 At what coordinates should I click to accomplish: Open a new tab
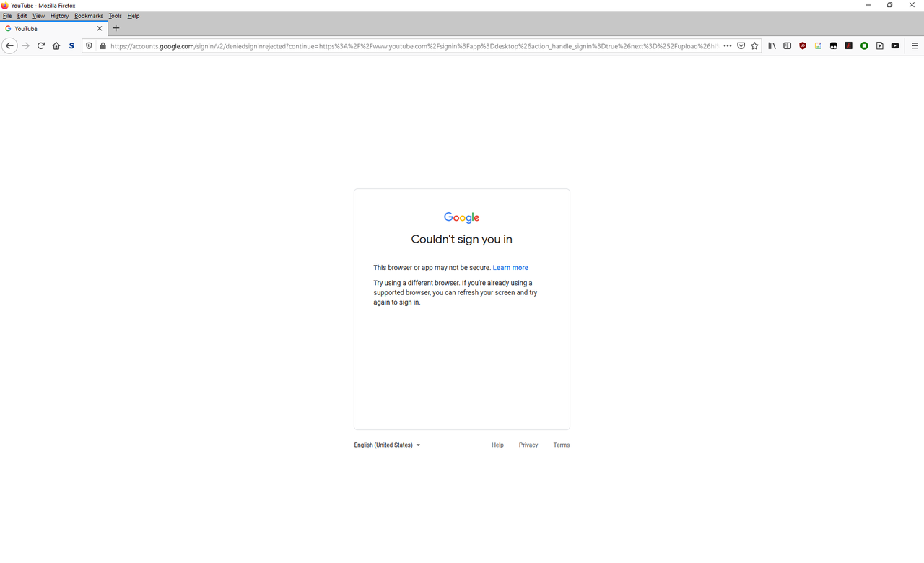pyautogui.click(x=116, y=28)
